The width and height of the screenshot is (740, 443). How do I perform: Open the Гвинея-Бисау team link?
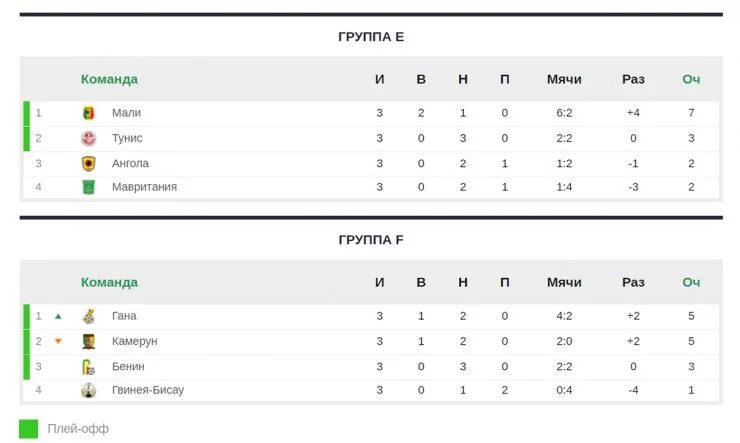tap(148, 390)
